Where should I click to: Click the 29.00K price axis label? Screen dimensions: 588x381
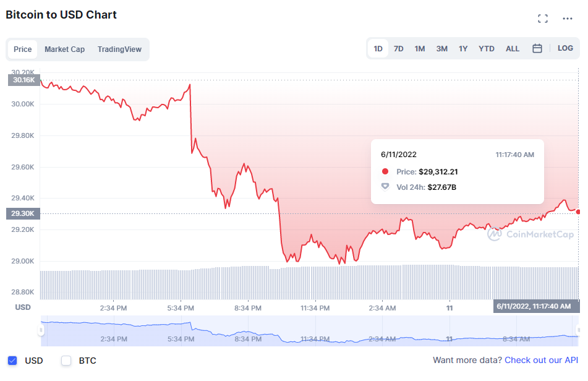click(x=22, y=261)
